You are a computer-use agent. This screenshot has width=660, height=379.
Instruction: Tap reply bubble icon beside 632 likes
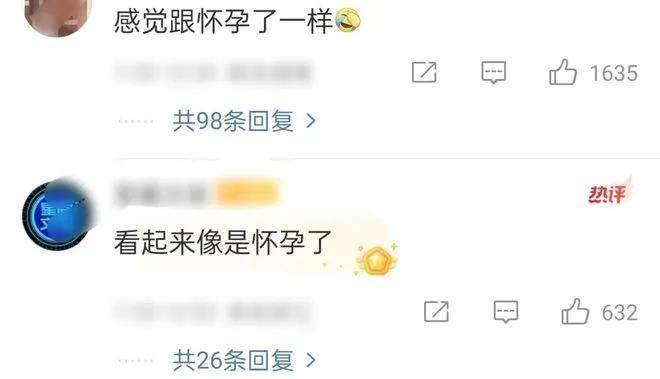(x=506, y=312)
